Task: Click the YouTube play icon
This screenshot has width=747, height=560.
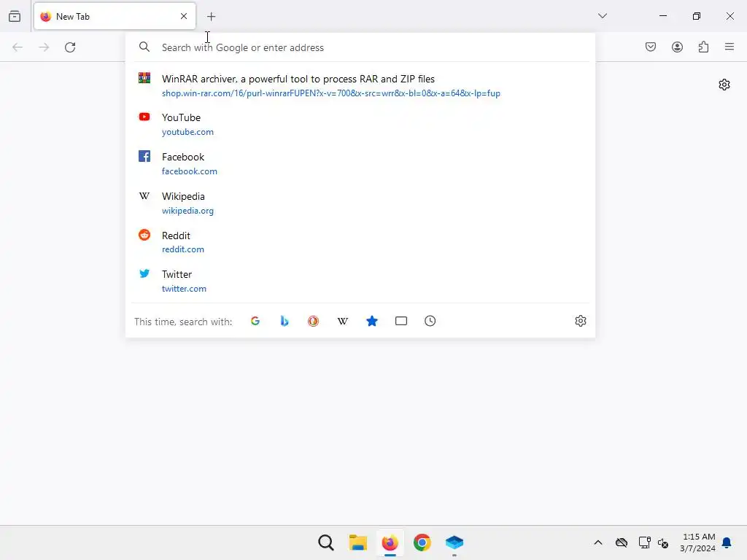Action: (144, 117)
